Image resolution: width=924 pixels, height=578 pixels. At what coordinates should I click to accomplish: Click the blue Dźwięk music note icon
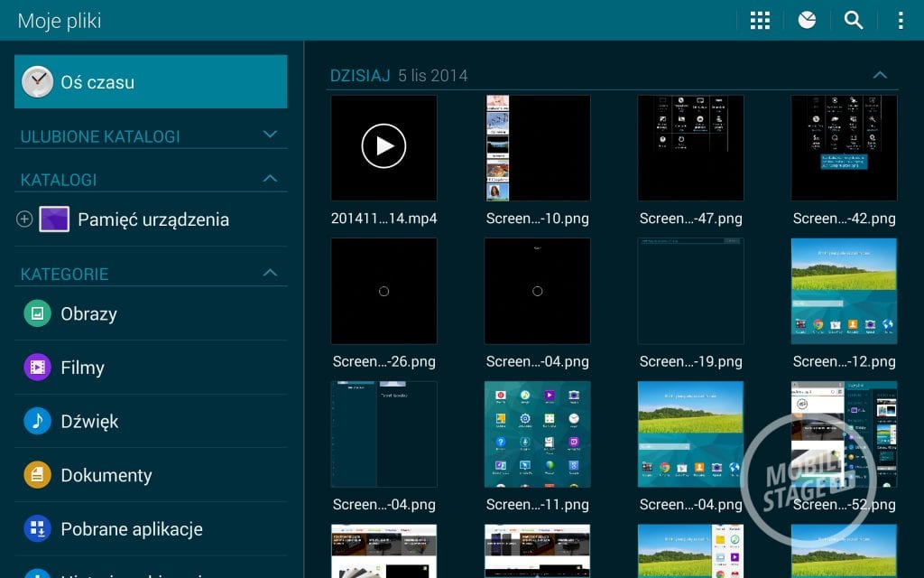tap(37, 421)
